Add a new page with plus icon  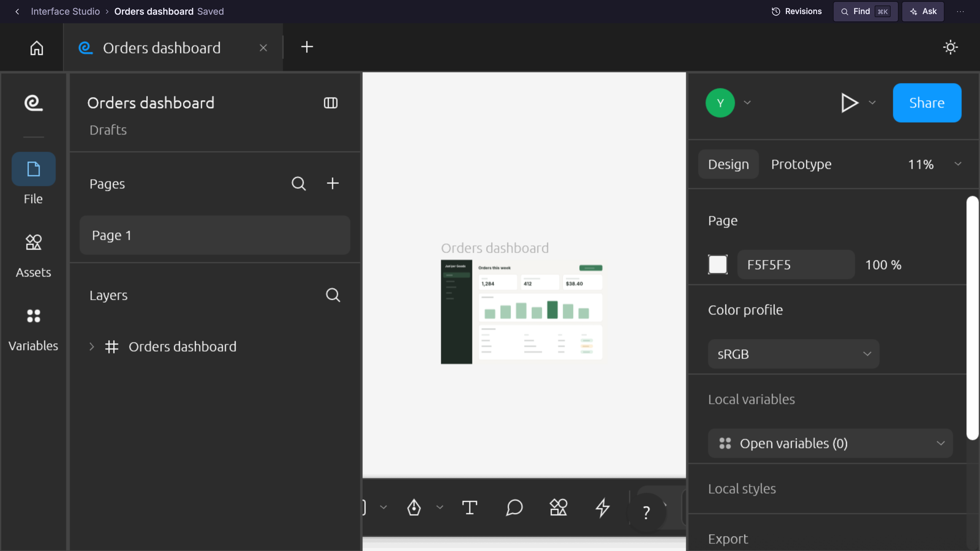click(333, 183)
